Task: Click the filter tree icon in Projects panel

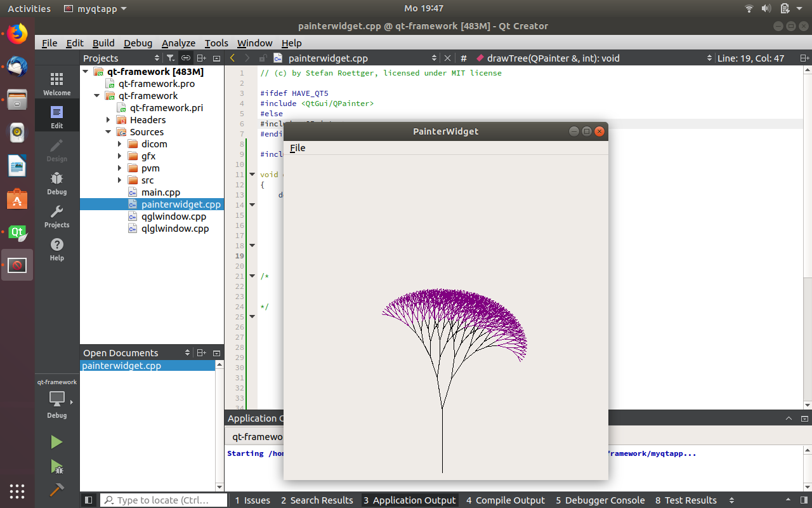Action: click(x=170, y=58)
